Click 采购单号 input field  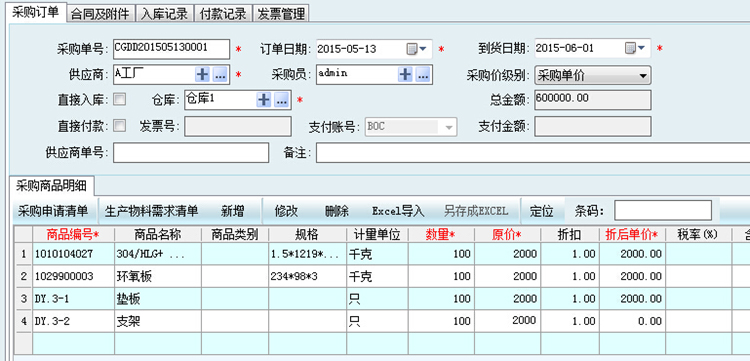click(x=171, y=49)
